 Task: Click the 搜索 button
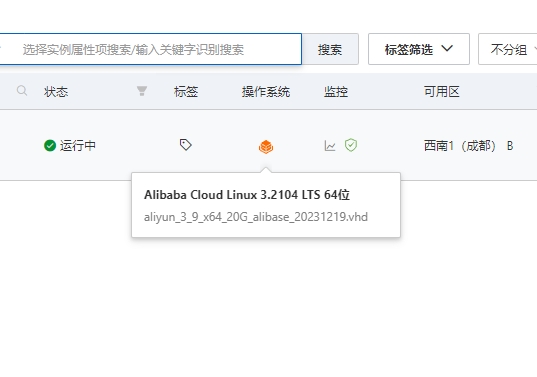click(330, 49)
